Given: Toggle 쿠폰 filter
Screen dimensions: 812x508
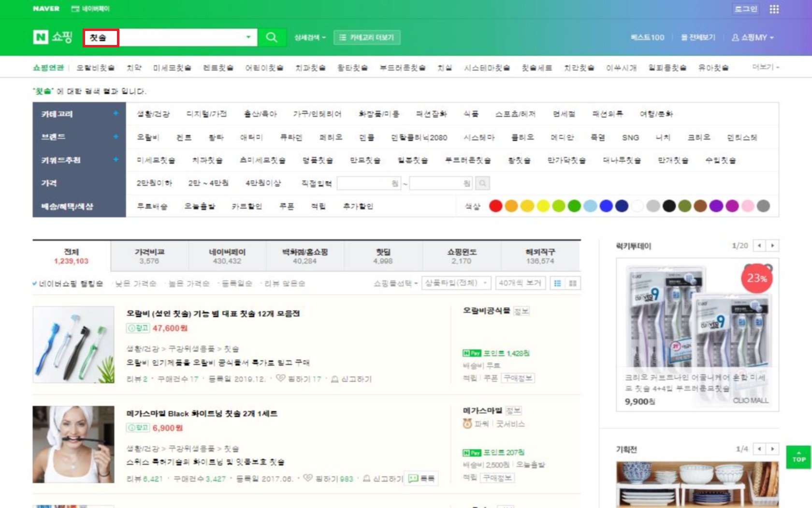Looking at the screenshot, I should click(x=287, y=206).
